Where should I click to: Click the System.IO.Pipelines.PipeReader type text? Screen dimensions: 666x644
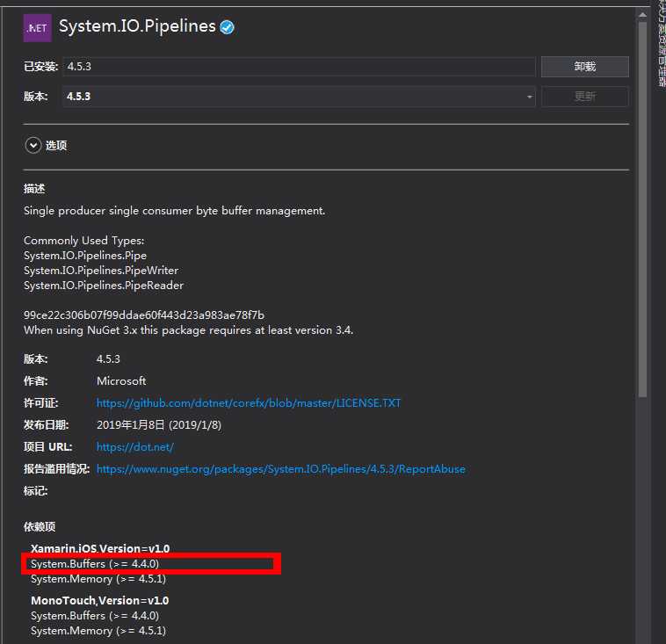click(104, 285)
